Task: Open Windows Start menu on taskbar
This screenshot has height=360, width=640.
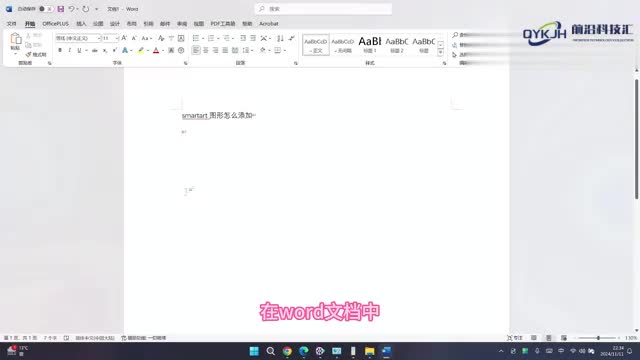Action: point(254,351)
